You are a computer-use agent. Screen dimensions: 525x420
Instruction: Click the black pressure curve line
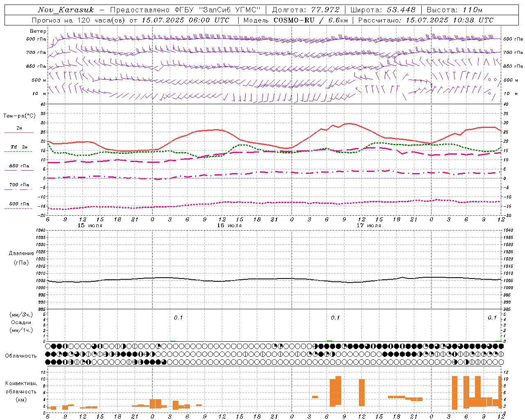tap(274, 280)
